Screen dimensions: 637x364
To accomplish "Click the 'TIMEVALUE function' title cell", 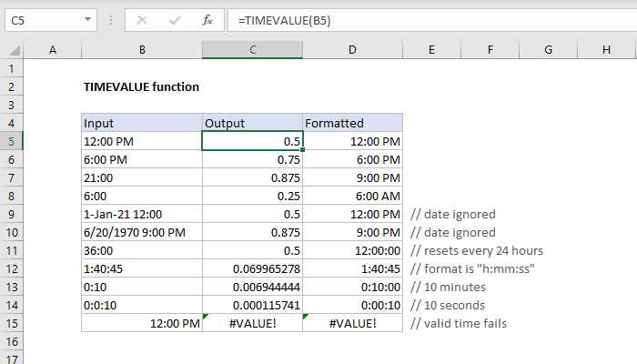I will tap(141, 87).
